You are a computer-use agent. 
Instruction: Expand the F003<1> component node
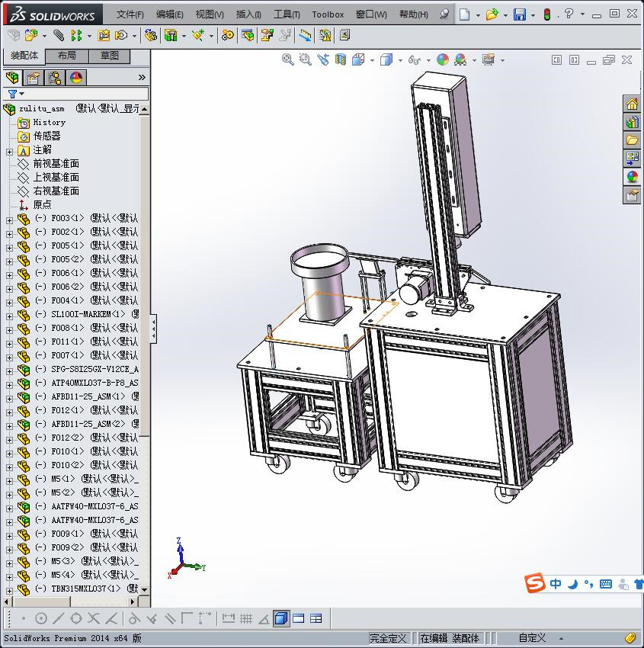(9, 220)
